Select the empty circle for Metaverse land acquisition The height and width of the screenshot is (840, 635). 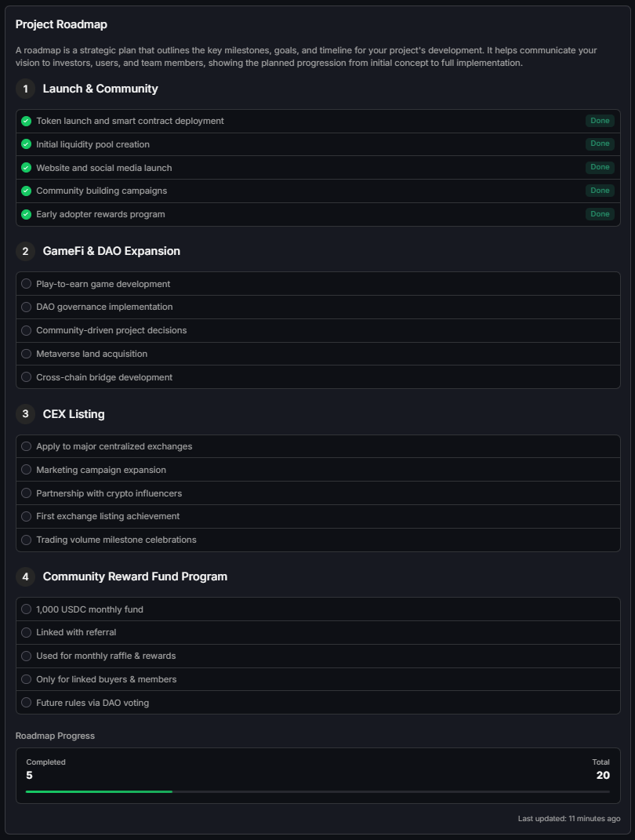point(26,354)
